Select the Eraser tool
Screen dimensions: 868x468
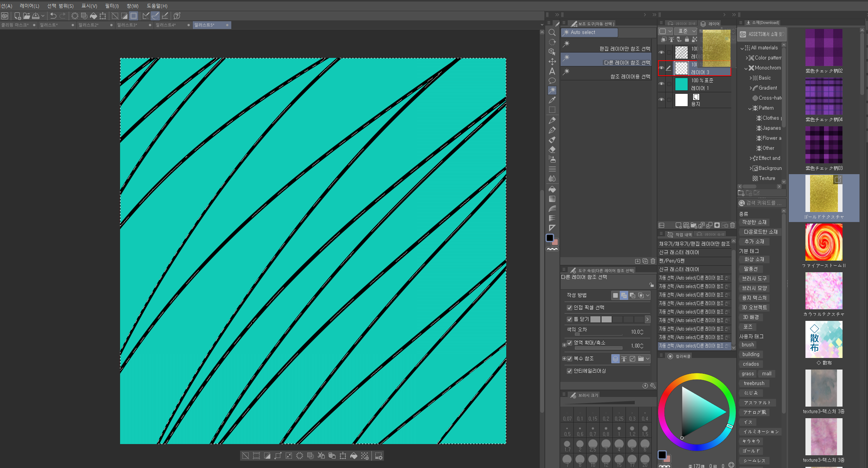[552, 149]
